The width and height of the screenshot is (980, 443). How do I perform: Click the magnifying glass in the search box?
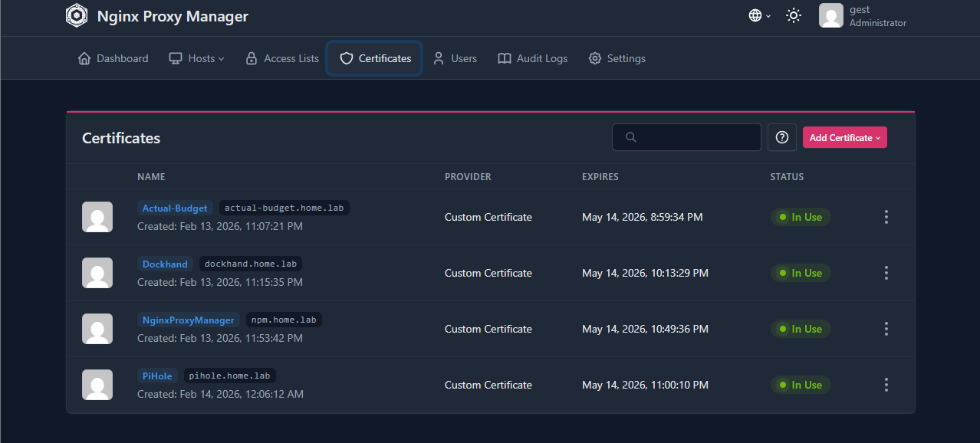(630, 137)
